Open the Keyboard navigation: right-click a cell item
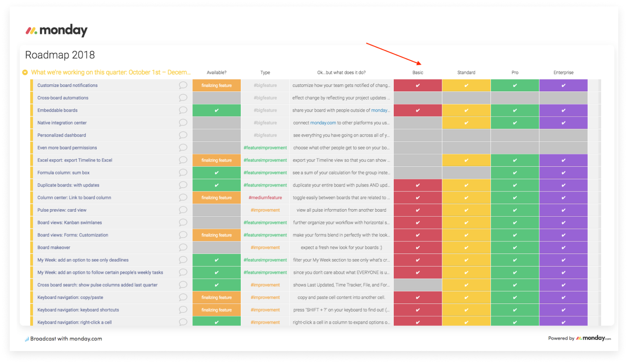Image resolution: width=628 pixels, height=364 pixels. click(x=74, y=322)
